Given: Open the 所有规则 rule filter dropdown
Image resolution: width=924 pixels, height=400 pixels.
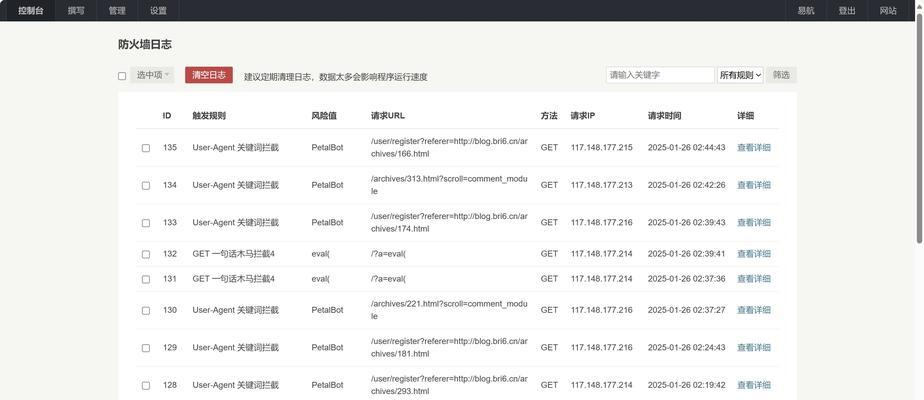Looking at the screenshot, I should pyautogui.click(x=740, y=75).
